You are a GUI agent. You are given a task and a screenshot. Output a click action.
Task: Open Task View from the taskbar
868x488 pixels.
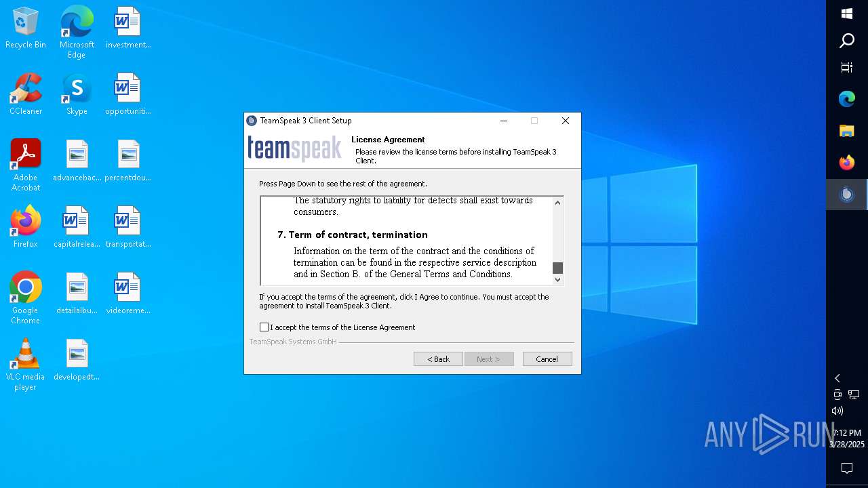click(x=847, y=67)
